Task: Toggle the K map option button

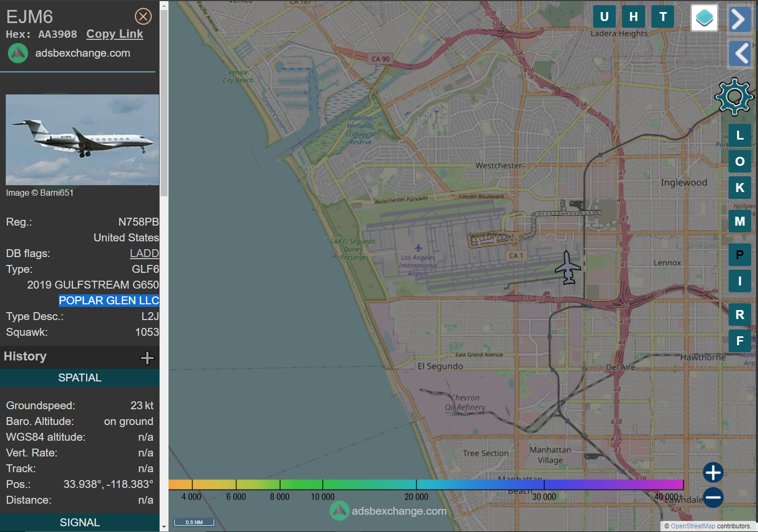Action: (x=740, y=188)
